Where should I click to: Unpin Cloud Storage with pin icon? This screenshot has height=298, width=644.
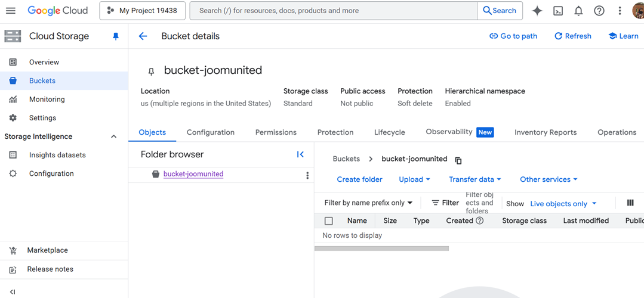(x=116, y=36)
